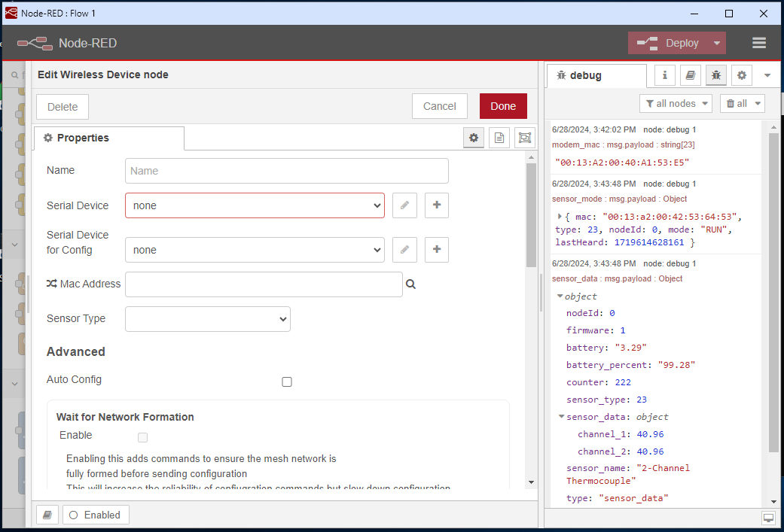The height and width of the screenshot is (532, 784).
Task: Click sensor_name 2-Channel Thermocouple value
Action: 628,475
